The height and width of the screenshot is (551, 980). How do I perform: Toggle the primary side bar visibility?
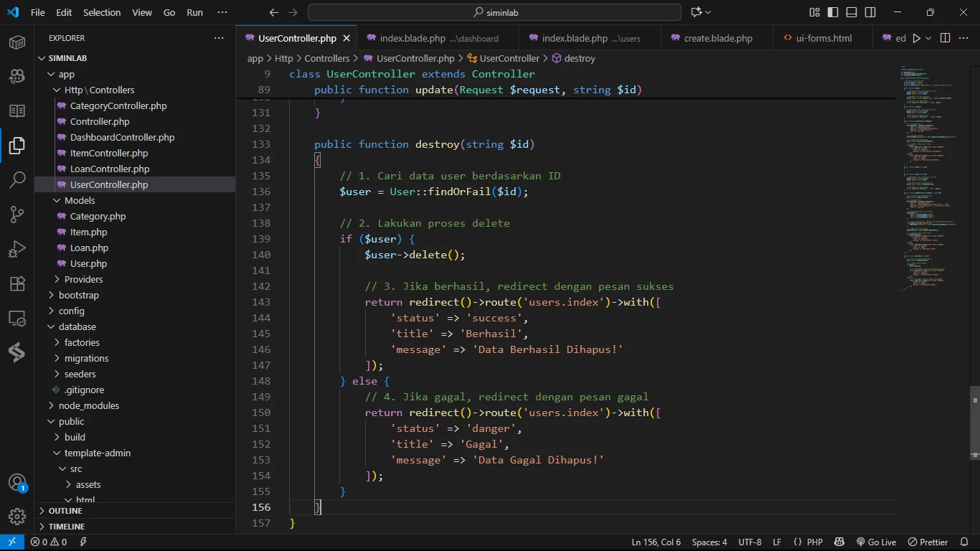[x=833, y=12]
